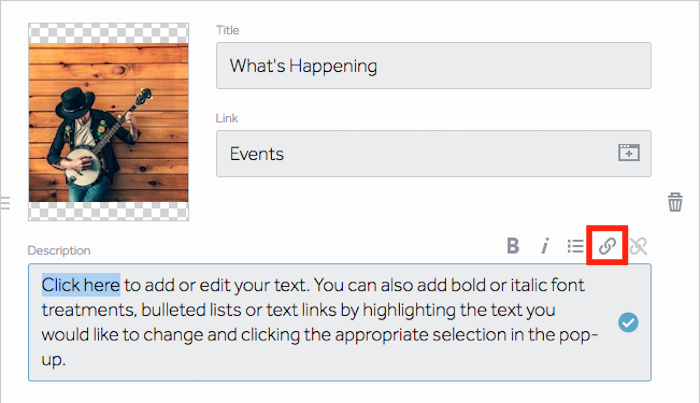
Task: Add a hyperlink to the highlighted text
Action: pyautogui.click(x=607, y=245)
